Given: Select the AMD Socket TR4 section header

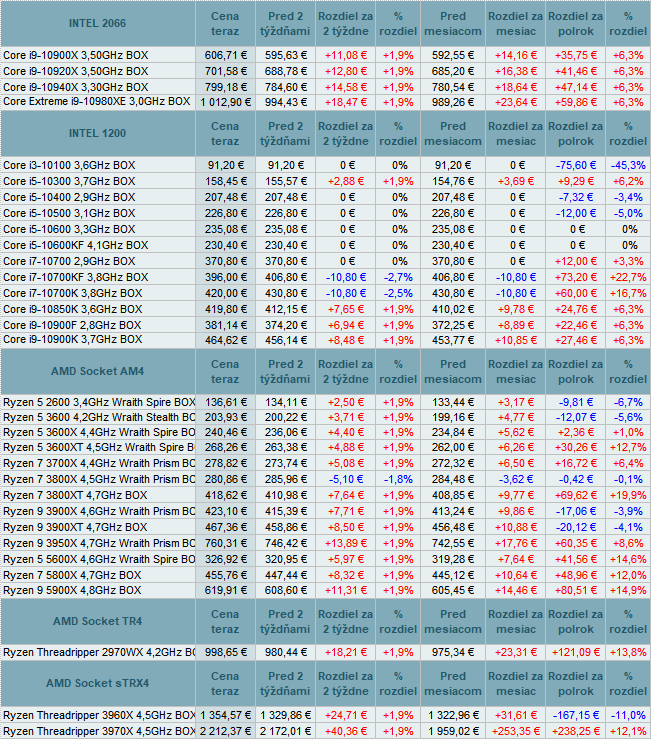Looking at the screenshot, I should pyautogui.click(x=98, y=621).
